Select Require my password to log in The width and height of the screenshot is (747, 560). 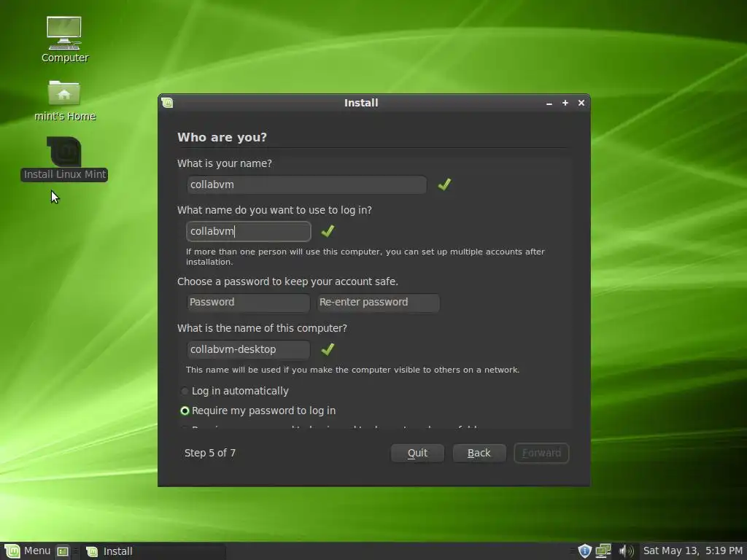[258, 411]
